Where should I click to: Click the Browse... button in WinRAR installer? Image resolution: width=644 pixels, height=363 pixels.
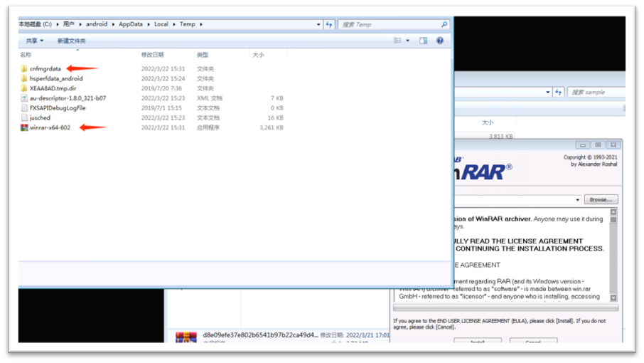tap(601, 200)
